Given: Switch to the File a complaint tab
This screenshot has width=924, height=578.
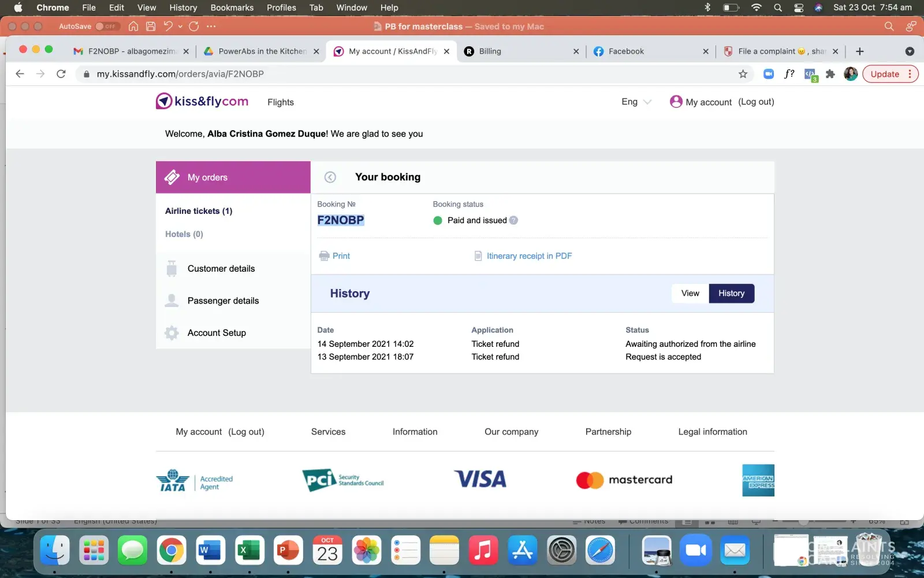Looking at the screenshot, I should coord(780,51).
